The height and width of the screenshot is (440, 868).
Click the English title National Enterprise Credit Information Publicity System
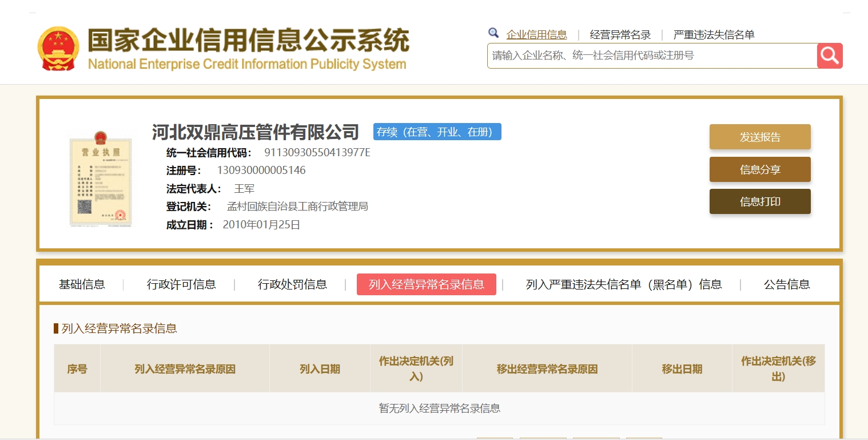(247, 64)
